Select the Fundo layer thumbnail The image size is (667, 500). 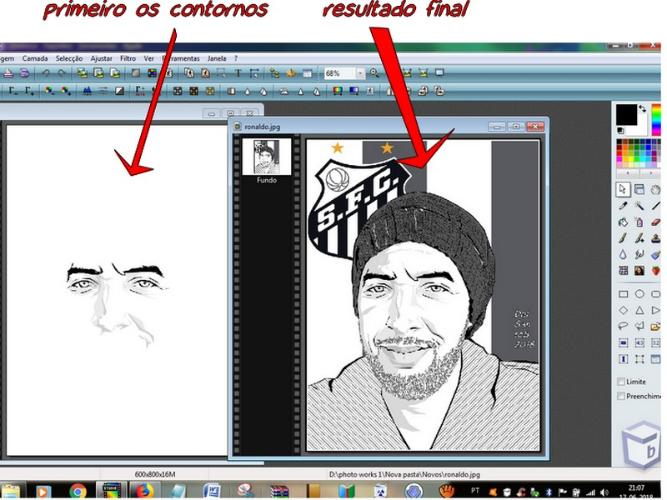click(x=267, y=157)
